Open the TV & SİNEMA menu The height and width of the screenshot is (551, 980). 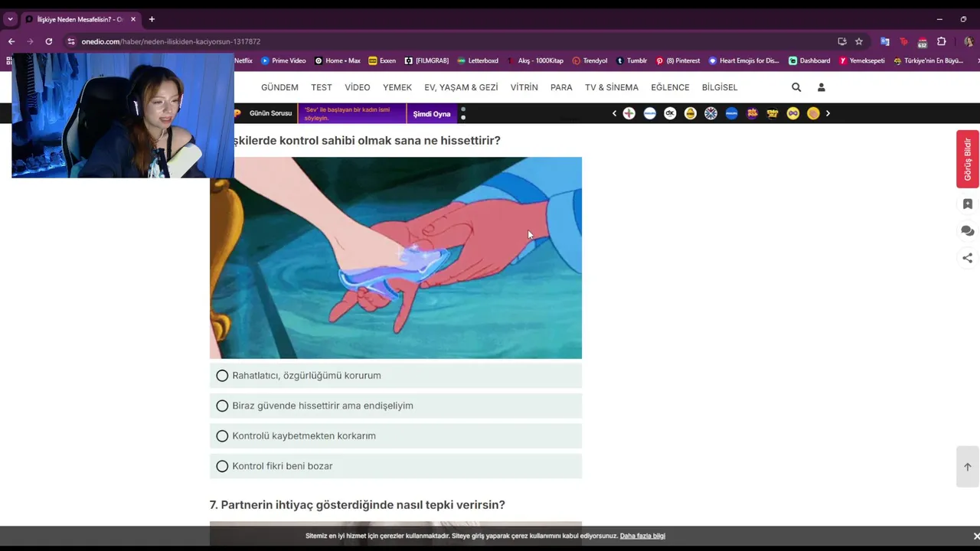click(x=612, y=87)
